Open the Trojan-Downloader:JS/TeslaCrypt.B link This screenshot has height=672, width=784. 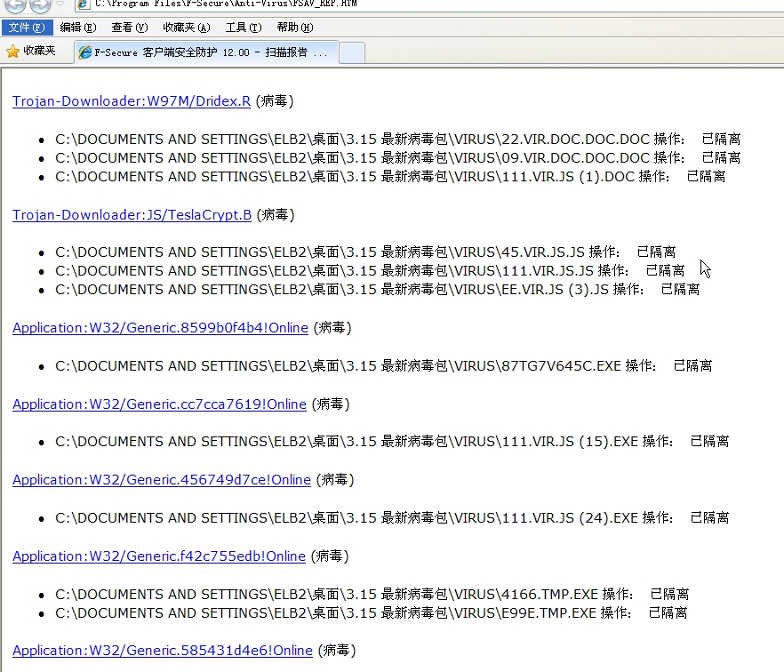[132, 215]
